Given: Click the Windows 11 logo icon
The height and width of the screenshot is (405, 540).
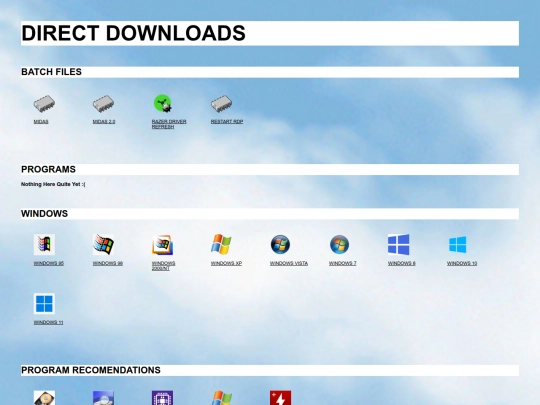Looking at the screenshot, I should pos(44,303).
